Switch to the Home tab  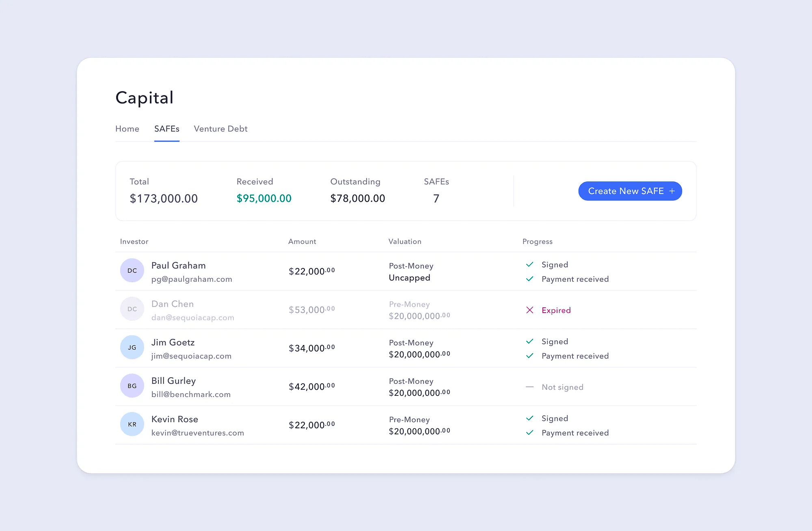point(127,129)
